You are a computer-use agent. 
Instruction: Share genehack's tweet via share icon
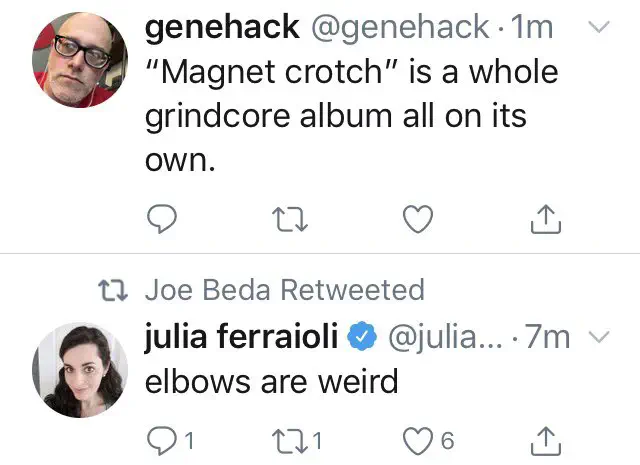545,216
